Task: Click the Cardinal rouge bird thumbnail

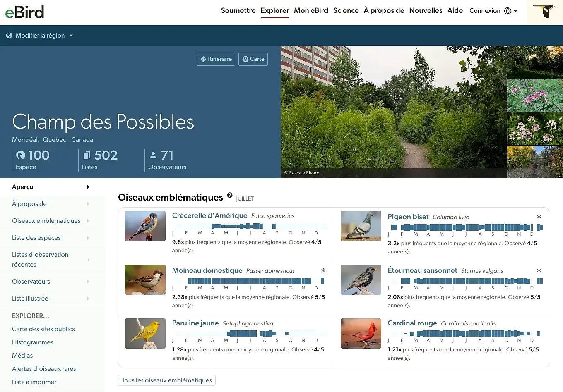Action: (361, 333)
